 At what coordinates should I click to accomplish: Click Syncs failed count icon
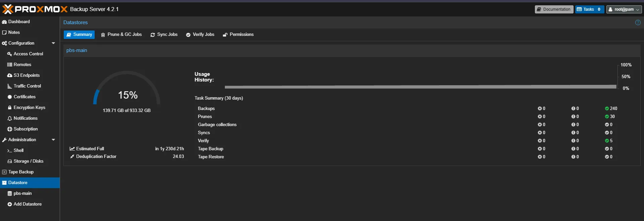coord(540,132)
